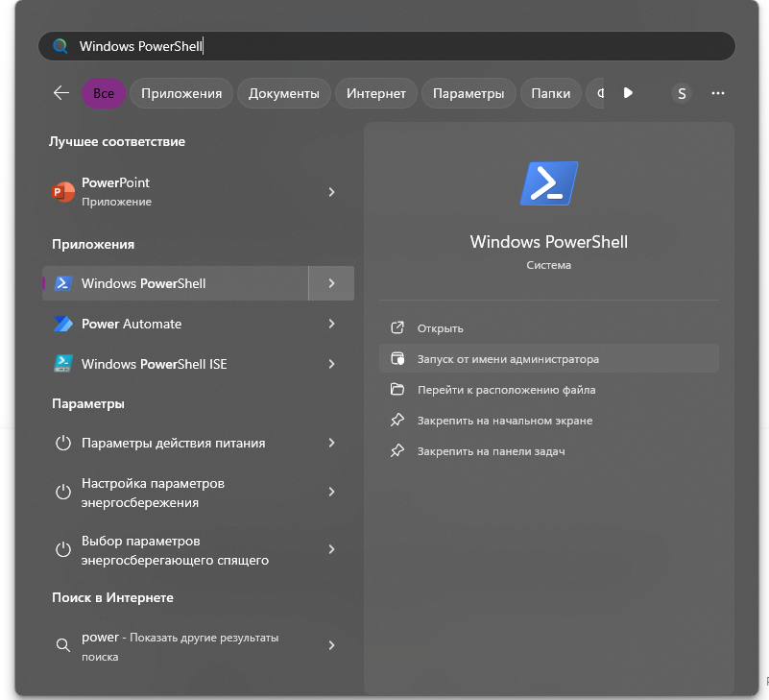Click Перейти к расположению файла
Screen dimensions: 769x700
tap(506, 390)
